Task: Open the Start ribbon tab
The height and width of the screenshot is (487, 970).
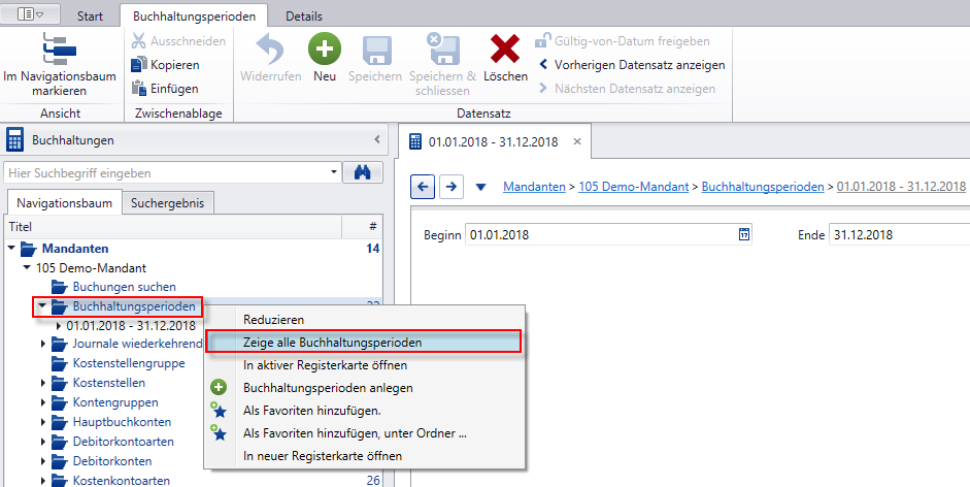Action: pyautogui.click(x=90, y=16)
